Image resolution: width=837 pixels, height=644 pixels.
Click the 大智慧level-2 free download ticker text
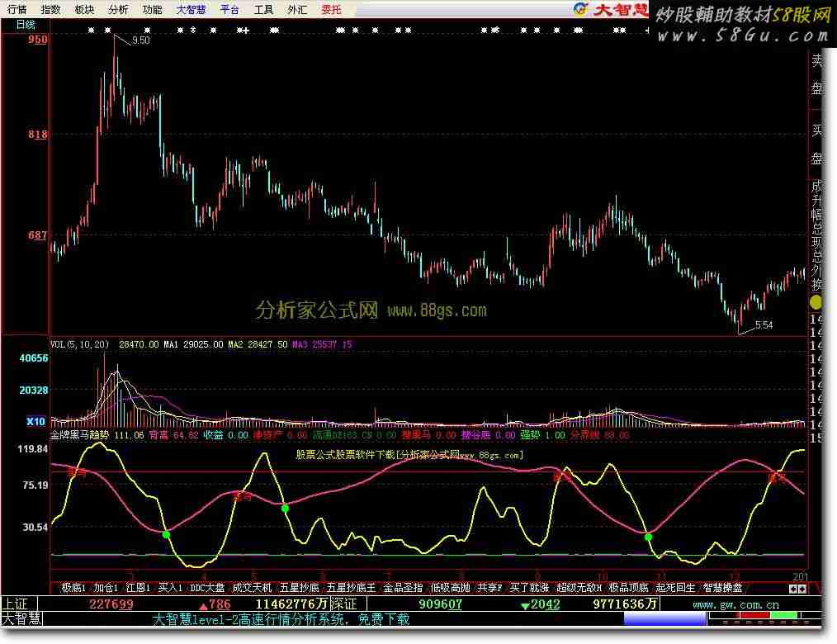pos(281,619)
